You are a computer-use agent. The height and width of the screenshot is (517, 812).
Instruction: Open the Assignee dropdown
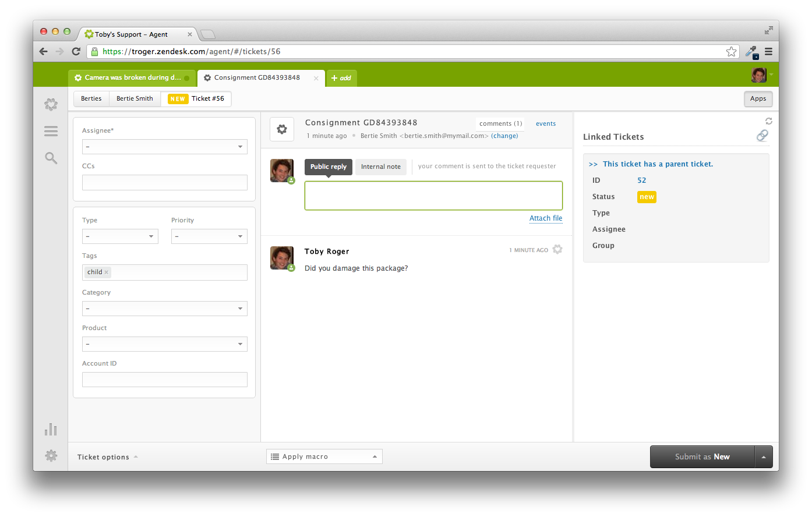pos(164,146)
